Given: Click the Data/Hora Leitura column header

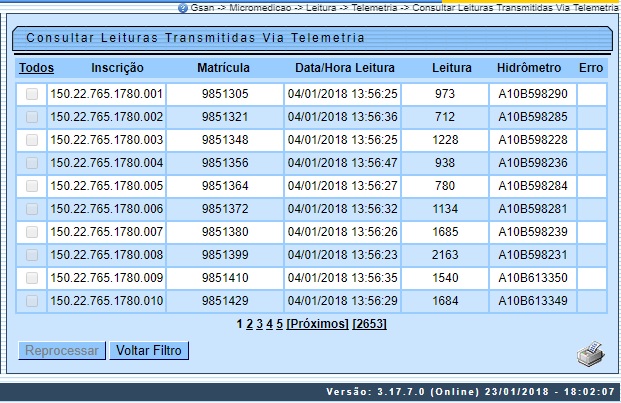Looking at the screenshot, I should [345, 68].
